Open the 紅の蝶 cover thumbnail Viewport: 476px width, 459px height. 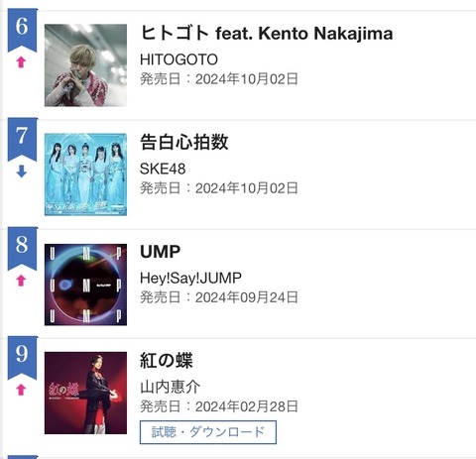tap(85, 393)
